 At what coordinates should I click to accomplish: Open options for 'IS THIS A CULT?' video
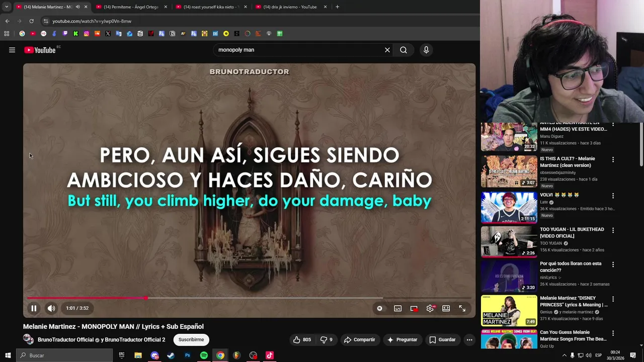(613, 159)
